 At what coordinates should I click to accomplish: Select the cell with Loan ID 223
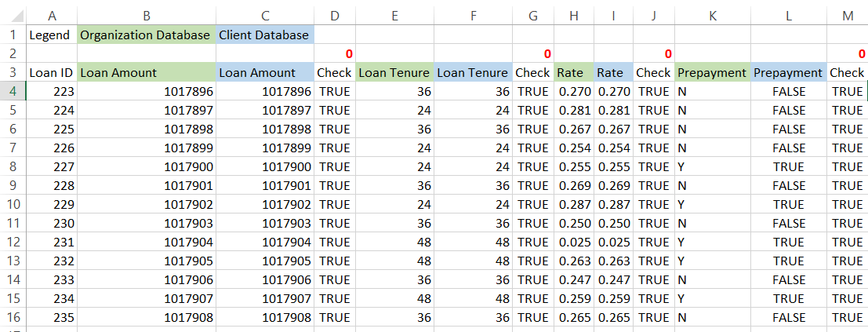coord(52,91)
